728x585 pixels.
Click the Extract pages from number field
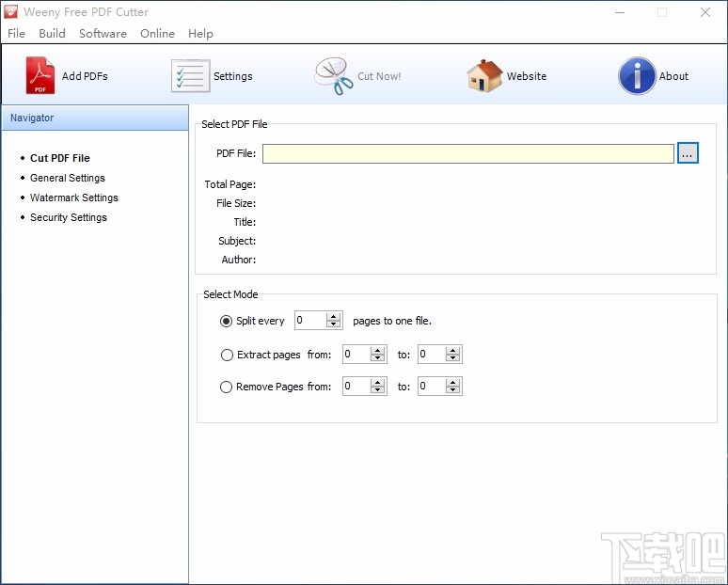[x=356, y=355]
